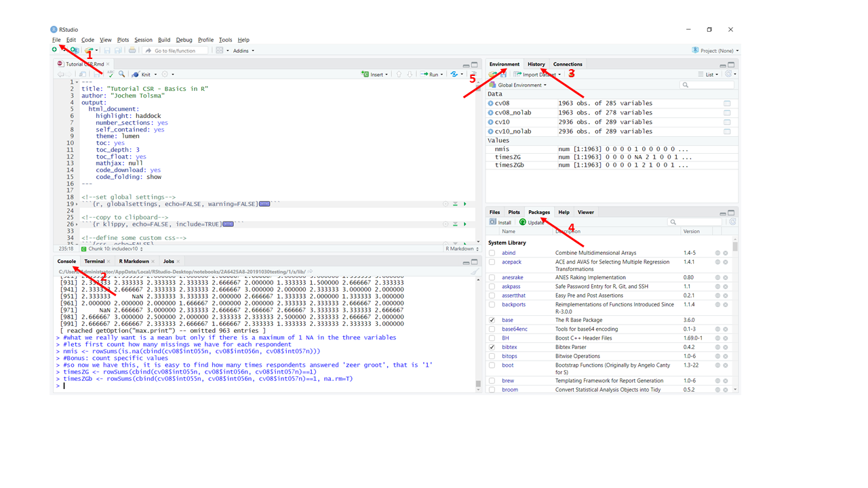The height and width of the screenshot is (488, 868).
Task: Toggle loading of the abind package
Action: tap(492, 253)
